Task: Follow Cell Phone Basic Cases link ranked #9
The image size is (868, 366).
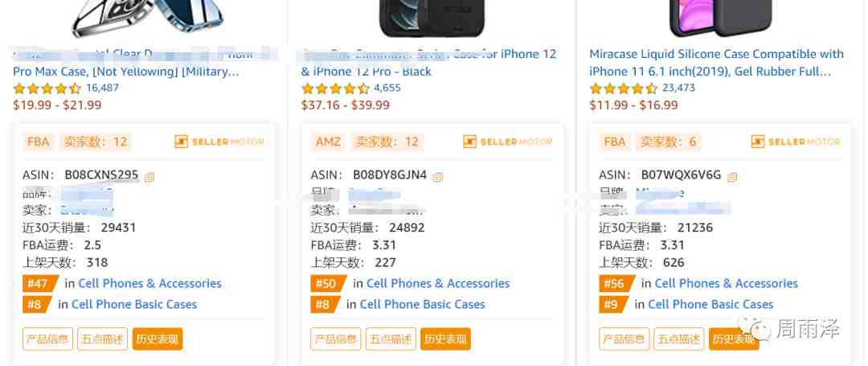Action: tap(710, 305)
